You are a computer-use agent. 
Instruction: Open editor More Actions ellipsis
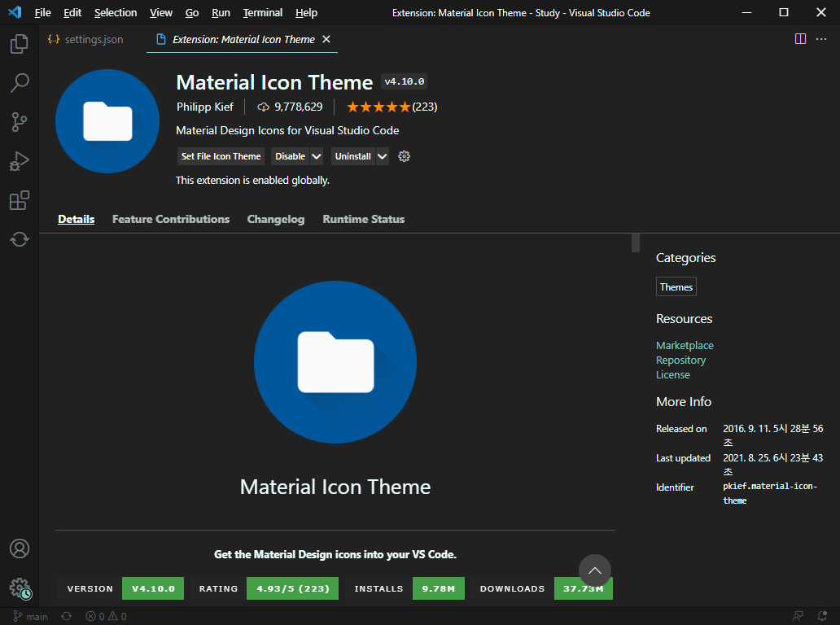click(x=820, y=39)
